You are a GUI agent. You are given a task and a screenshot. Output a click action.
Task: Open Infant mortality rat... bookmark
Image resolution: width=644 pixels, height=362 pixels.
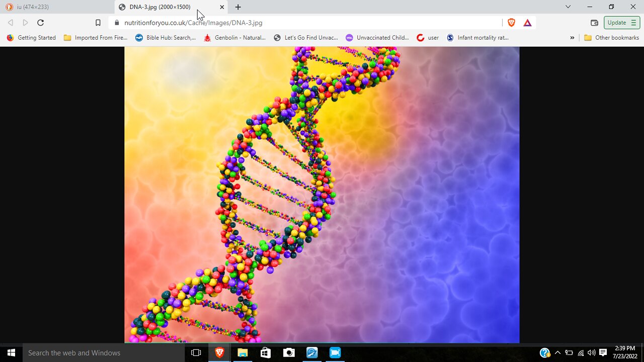(x=477, y=38)
